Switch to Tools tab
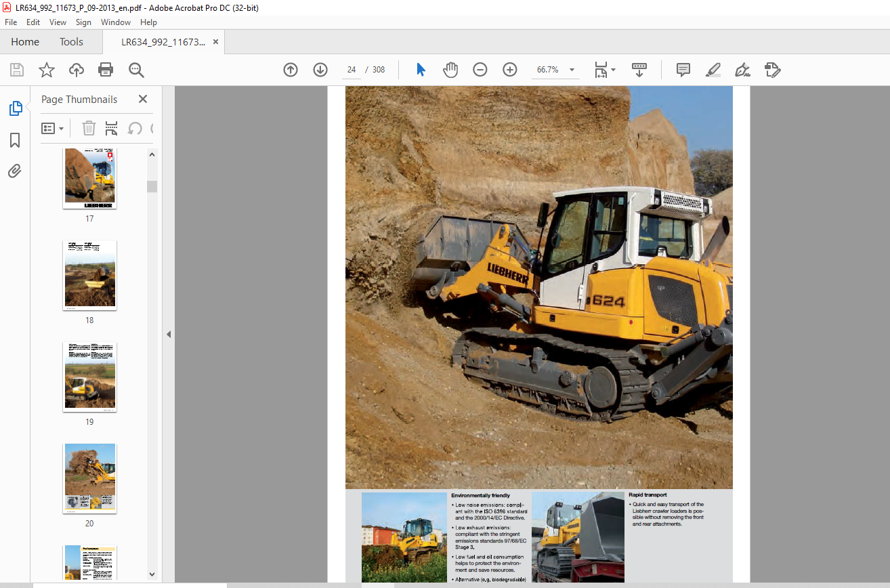 tap(71, 42)
